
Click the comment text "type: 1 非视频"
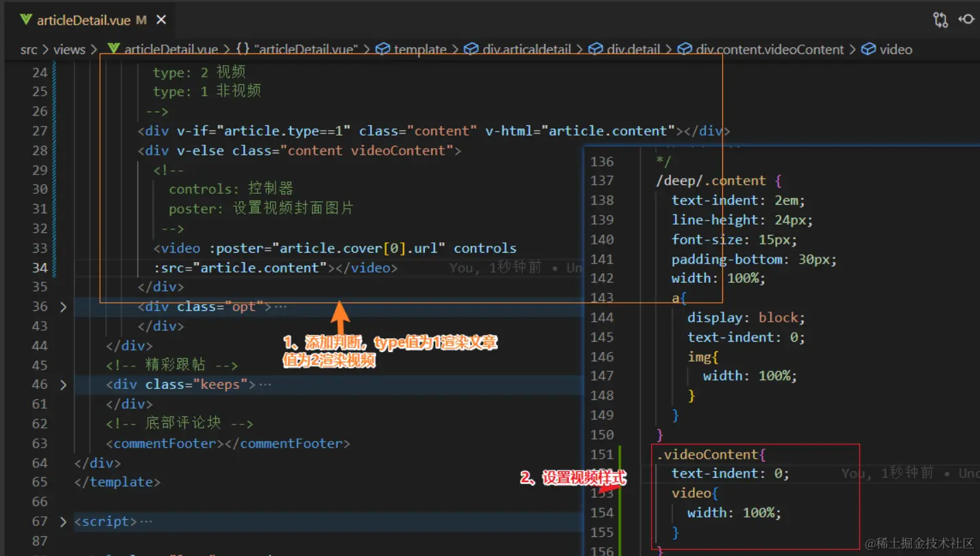[x=207, y=91]
